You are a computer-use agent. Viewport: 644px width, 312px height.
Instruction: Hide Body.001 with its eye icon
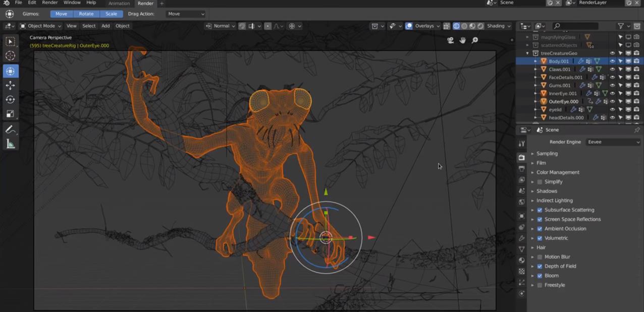click(x=613, y=61)
